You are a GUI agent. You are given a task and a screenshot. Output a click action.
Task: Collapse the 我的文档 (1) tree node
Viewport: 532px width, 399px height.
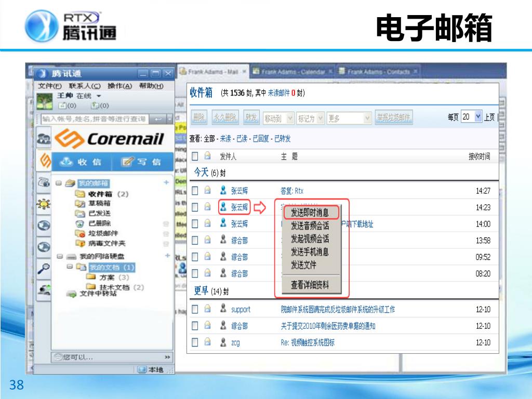(x=70, y=267)
